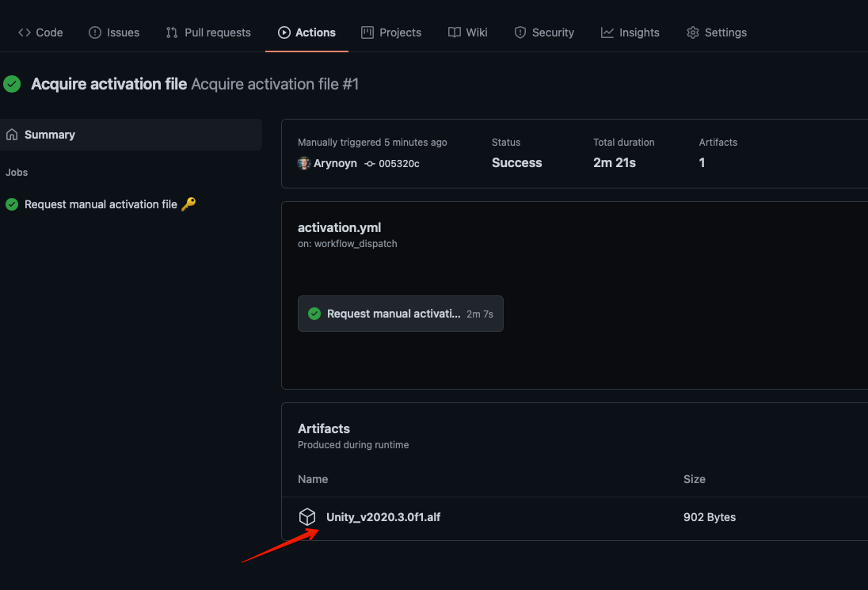Click the green success check beside workflow title
Viewport: 868px width, 590px height.
tap(12, 84)
